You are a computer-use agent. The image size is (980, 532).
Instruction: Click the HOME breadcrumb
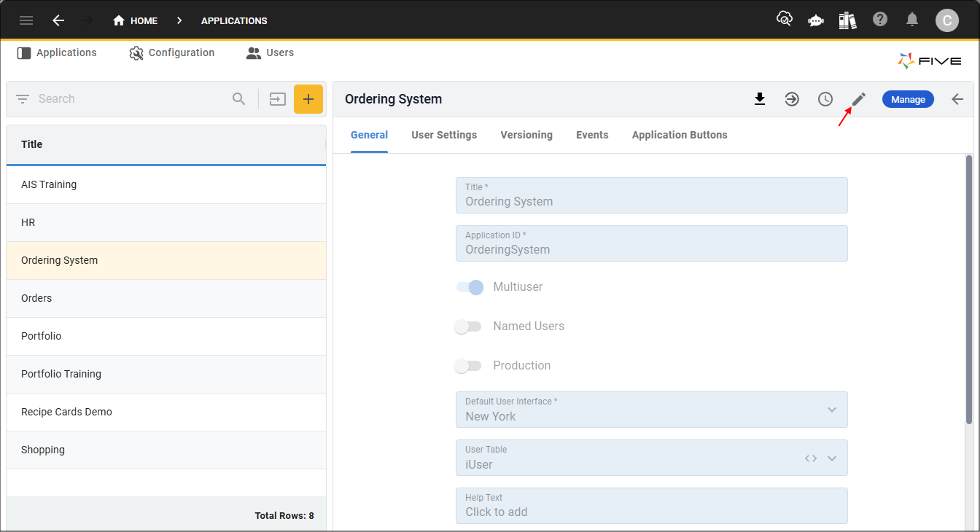click(136, 20)
